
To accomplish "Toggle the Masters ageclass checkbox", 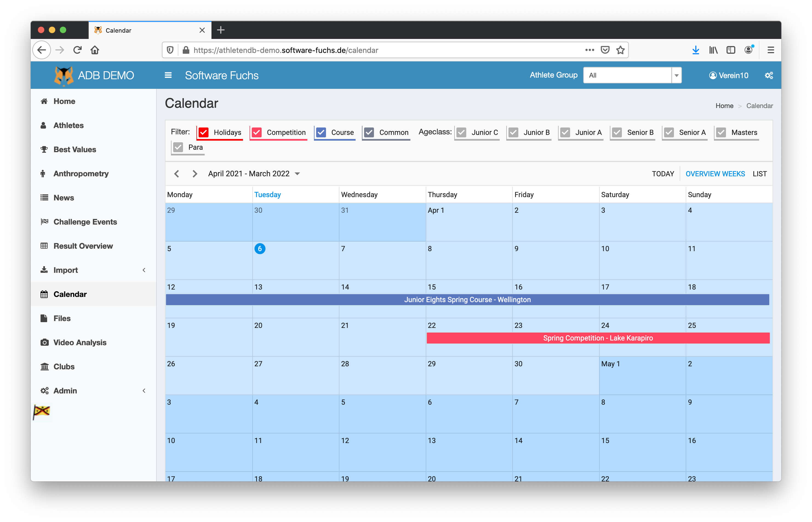I will [721, 132].
